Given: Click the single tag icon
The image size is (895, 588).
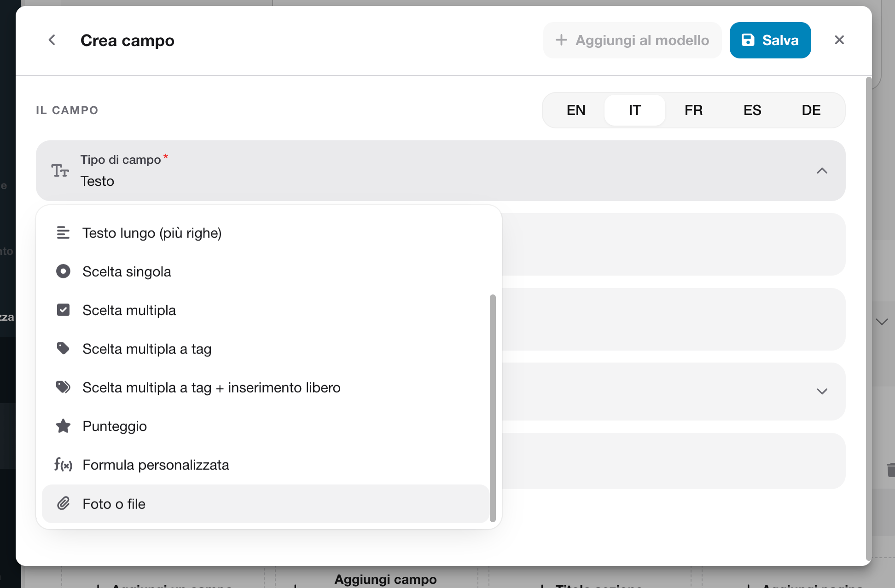Looking at the screenshot, I should pos(63,348).
